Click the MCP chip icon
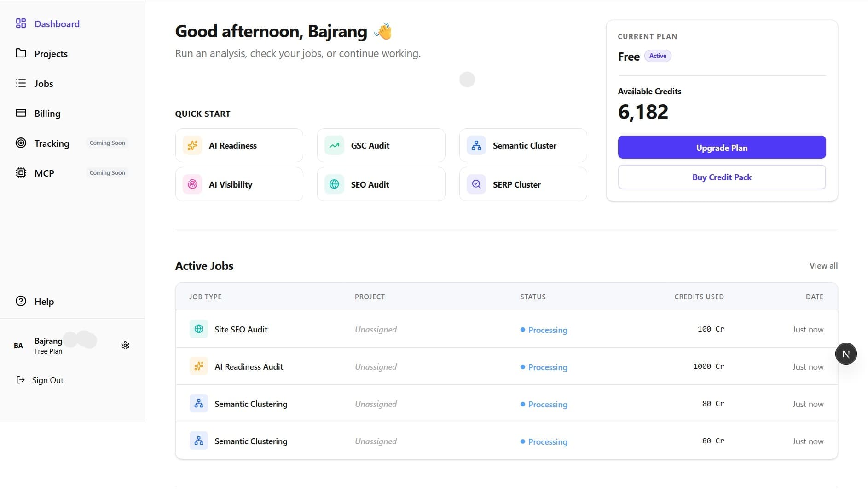 [21, 173]
